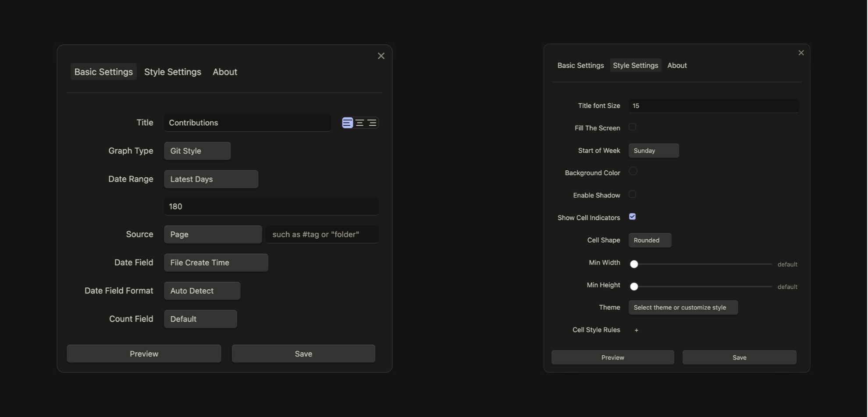Click Save button in right dialog
868x417 pixels.
[x=739, y=357]
